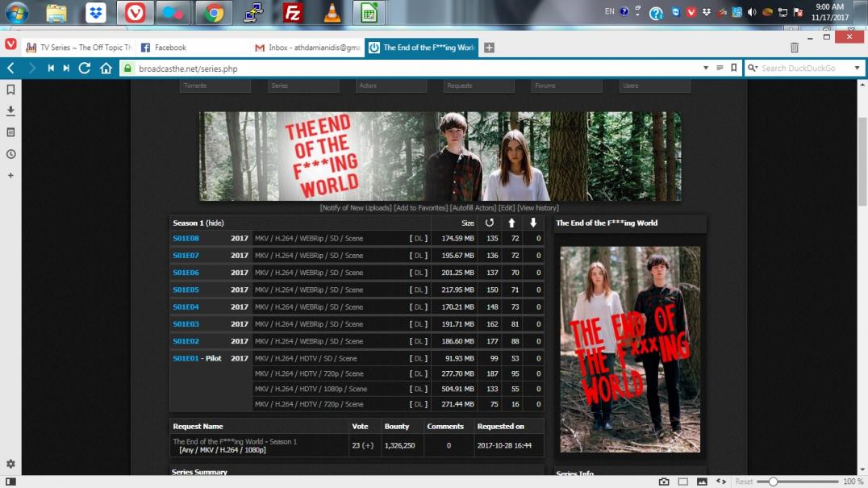868x488 pixels.
Task: Go to the browser Home page
Action: coord(106,69)
